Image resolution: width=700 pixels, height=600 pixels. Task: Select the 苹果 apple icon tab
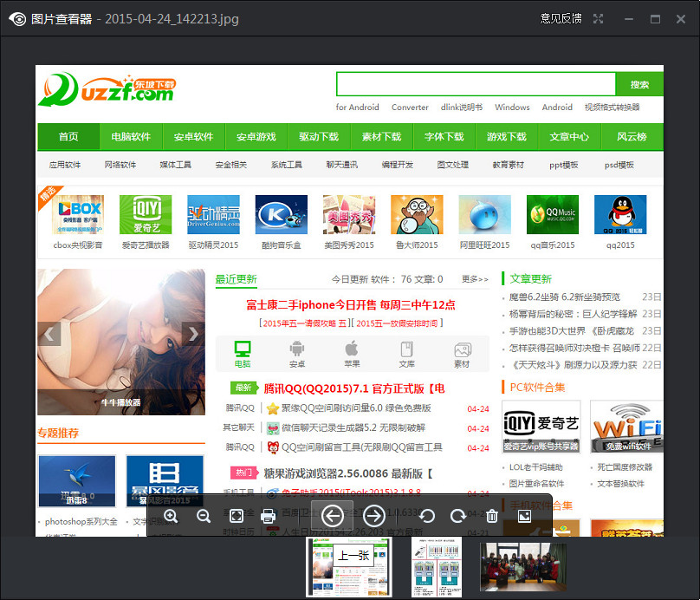(352, 355)
